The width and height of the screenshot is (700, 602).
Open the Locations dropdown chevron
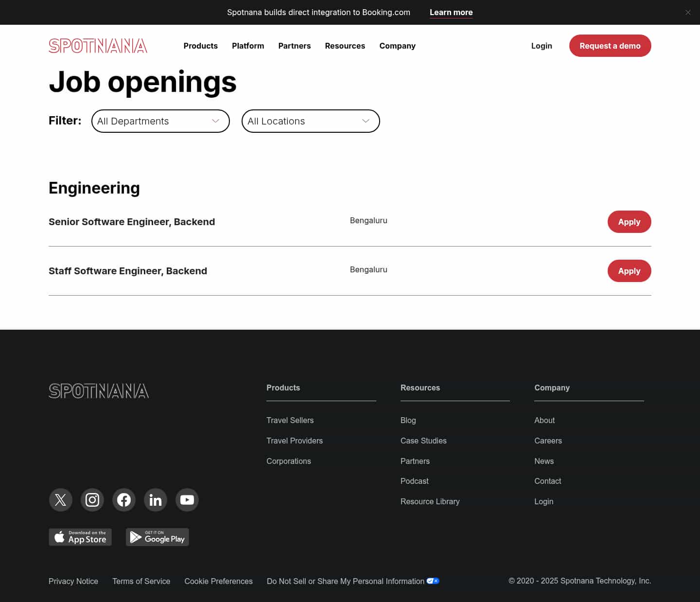[365, 121]
